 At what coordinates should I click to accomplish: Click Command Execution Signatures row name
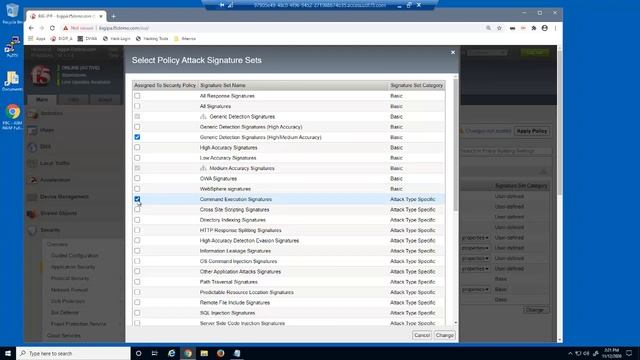point(236,199)
